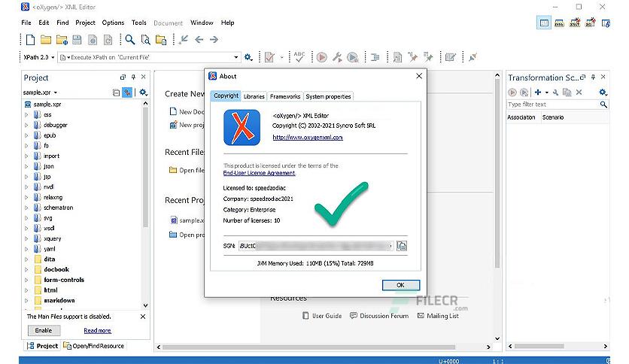The width and height of the screenshot is (629, 364).
Task: Open Project panel settings gear
Action: click(143, 93)
